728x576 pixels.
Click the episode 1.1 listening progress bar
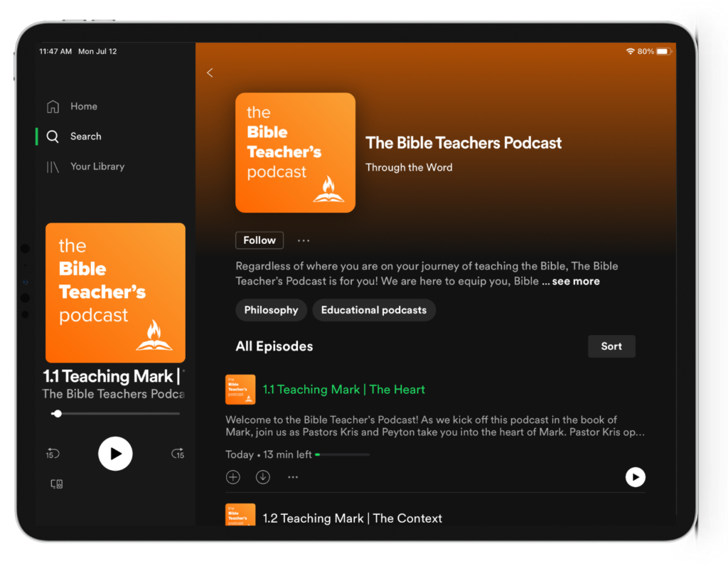click(x=342, y=455)
